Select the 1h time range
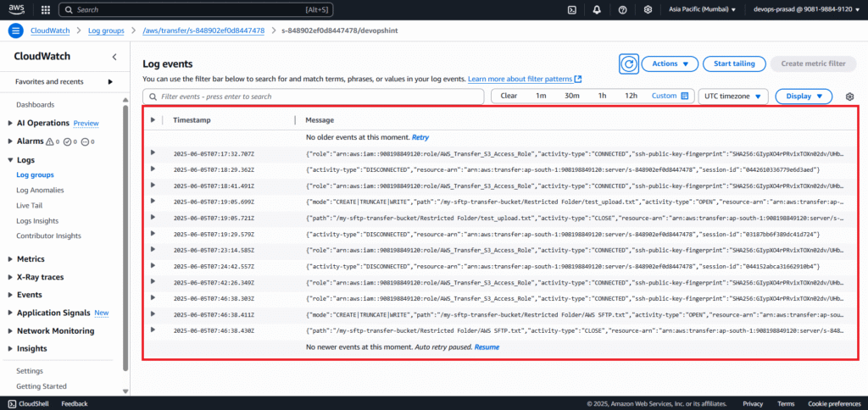The image size is (868, 410). click(603, 96)
